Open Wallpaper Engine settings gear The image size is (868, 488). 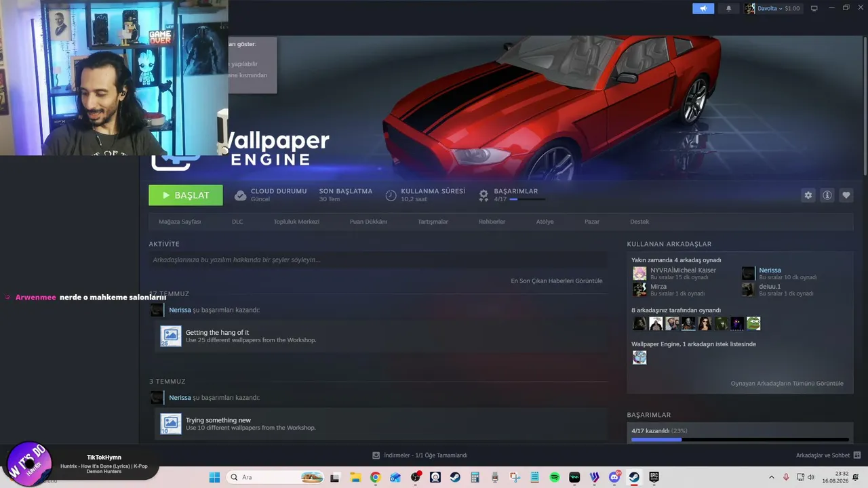pyautogui.click(x=808, y=195)
